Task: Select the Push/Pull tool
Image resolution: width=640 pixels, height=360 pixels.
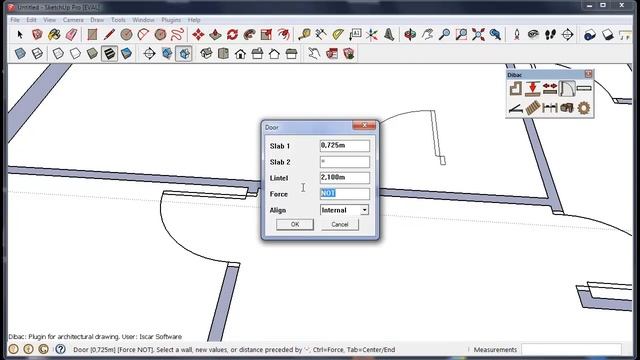Action: click(x=215, y=35)
